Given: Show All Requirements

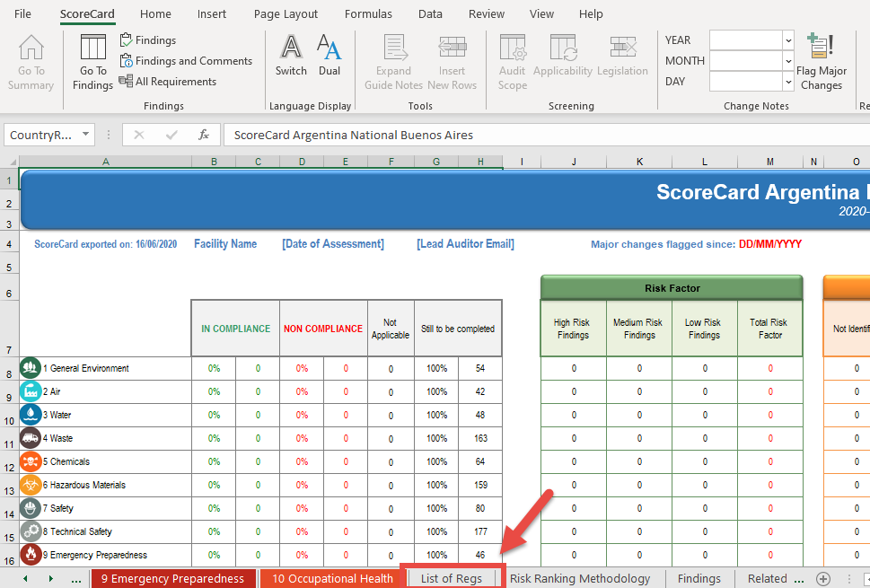Looking at the screenshot, I should coord(168,81).
